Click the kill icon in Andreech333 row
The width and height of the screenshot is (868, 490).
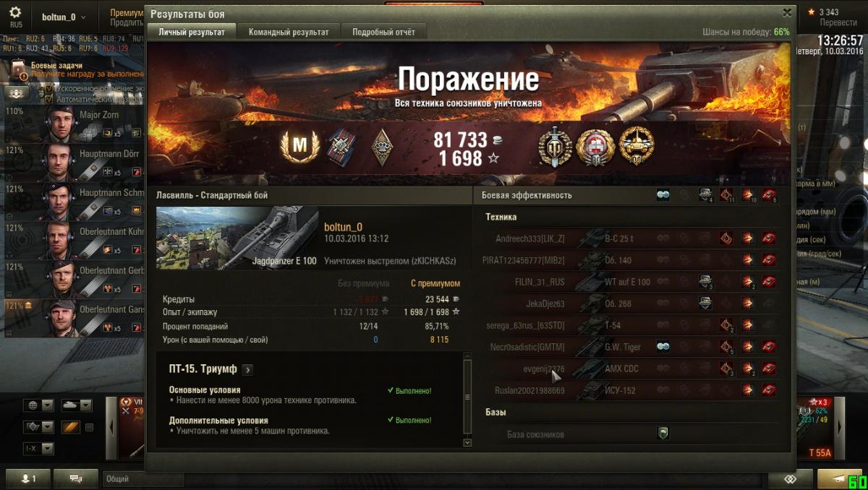pyautogui.click(x=769, y=238)
